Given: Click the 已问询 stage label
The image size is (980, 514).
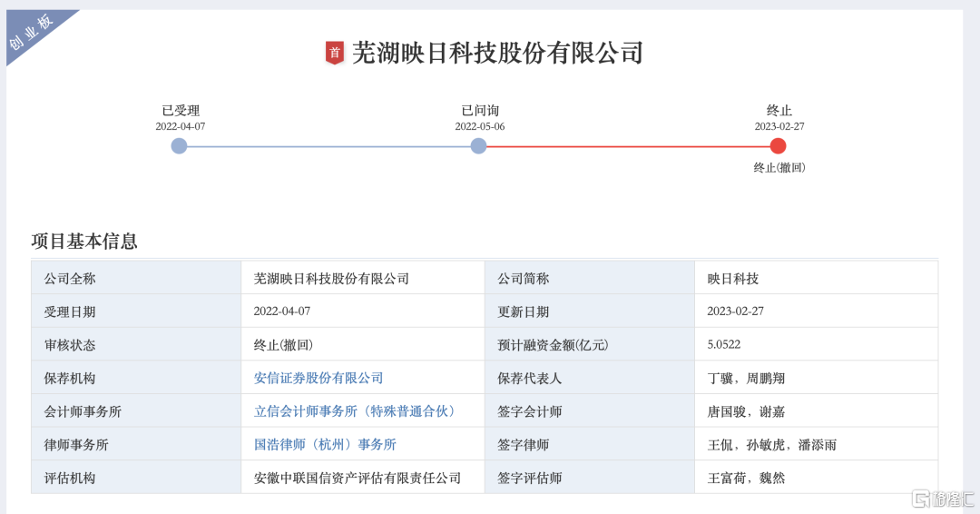Looking at the screenshot, I should [x=480, y=111].
